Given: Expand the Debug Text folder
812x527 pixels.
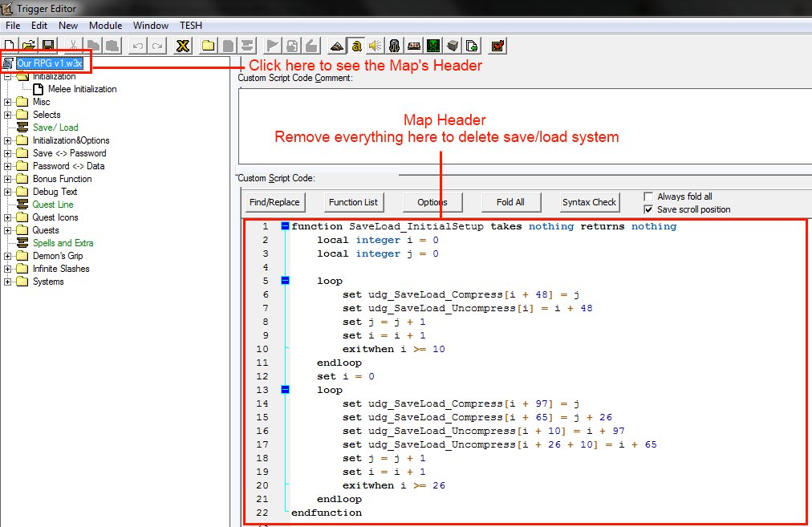Looking at the screenshot, I should (x=8, y=192).
